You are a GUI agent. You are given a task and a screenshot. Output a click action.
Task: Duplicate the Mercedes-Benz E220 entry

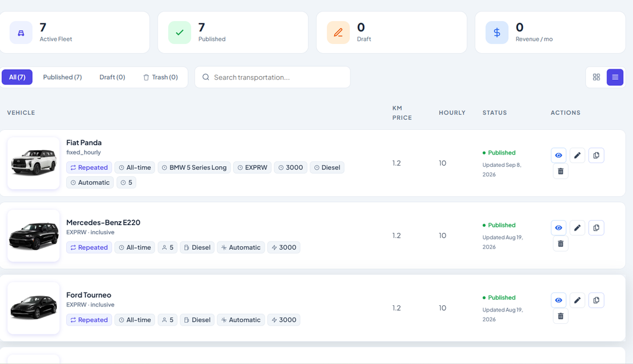pos(597,227)
